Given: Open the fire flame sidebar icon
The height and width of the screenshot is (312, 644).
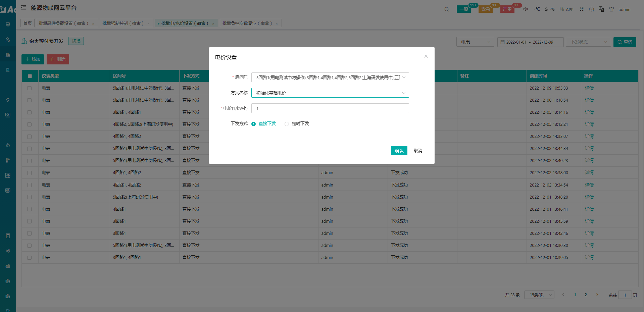Looking at the screenshot, I should coord(8,145).
